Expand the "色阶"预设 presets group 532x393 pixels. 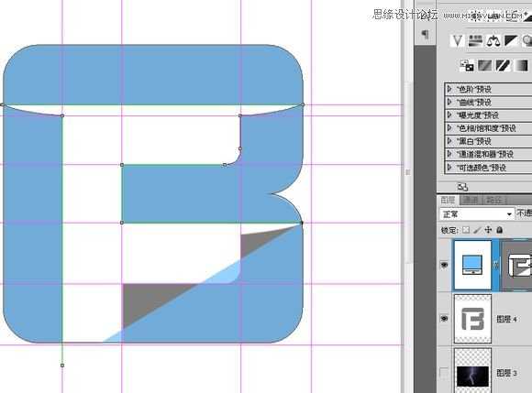pos(488,89)
